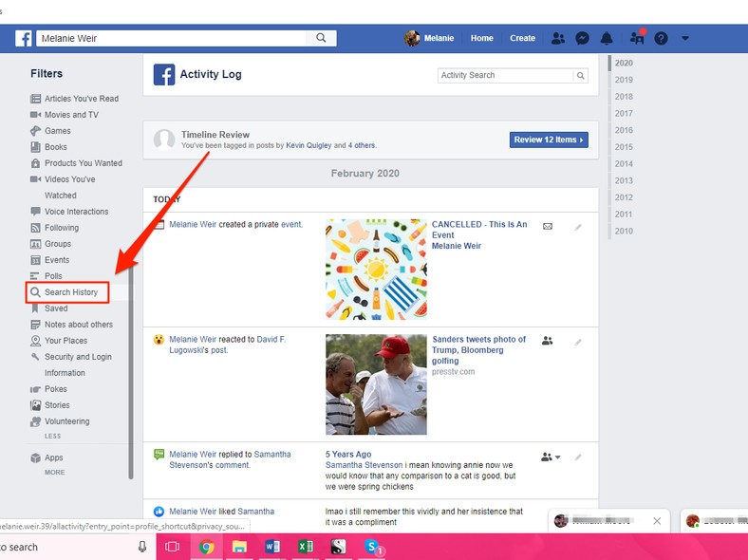Screen dimensions: 748x560
Task: Click Task View button in taskbar
Action: point(172,547)
